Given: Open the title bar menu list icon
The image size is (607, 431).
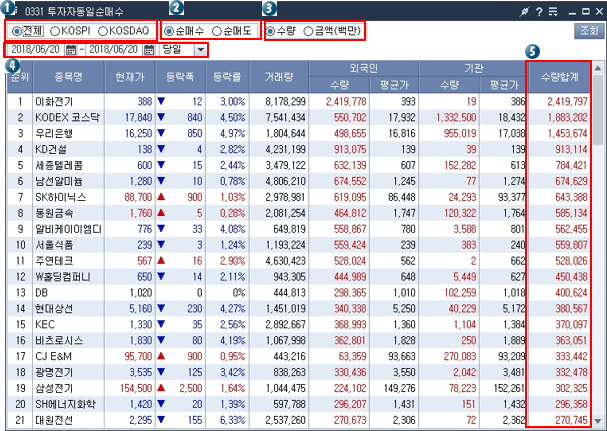Looking at the screenshot, I should click(x=553, y=12).
